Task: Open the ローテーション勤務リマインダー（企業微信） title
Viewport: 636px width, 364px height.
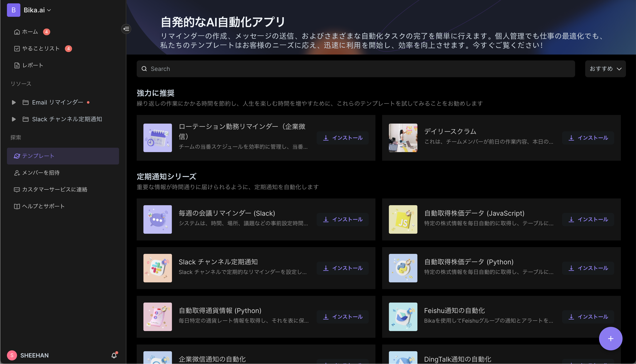Action: click(242, 132)
